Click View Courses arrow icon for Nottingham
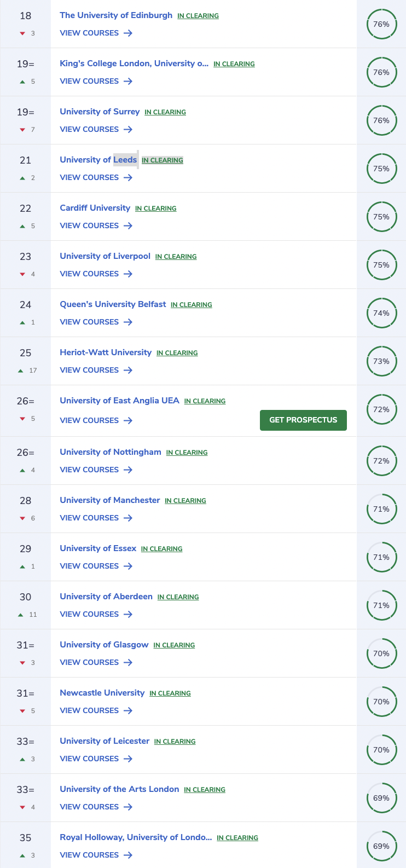The height and width of the screenshot is (868, 406). click(128, 470)
